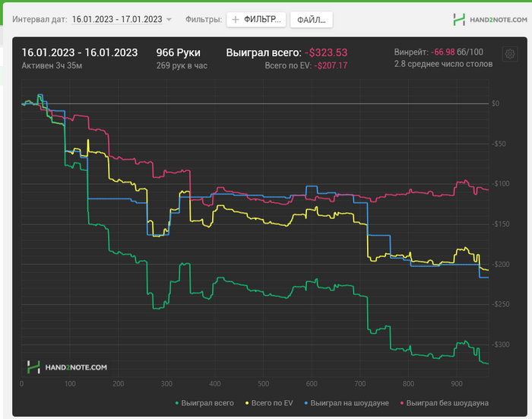Toggle the 'Выиграл без шоудауна' pink legend series

(445, 403)
